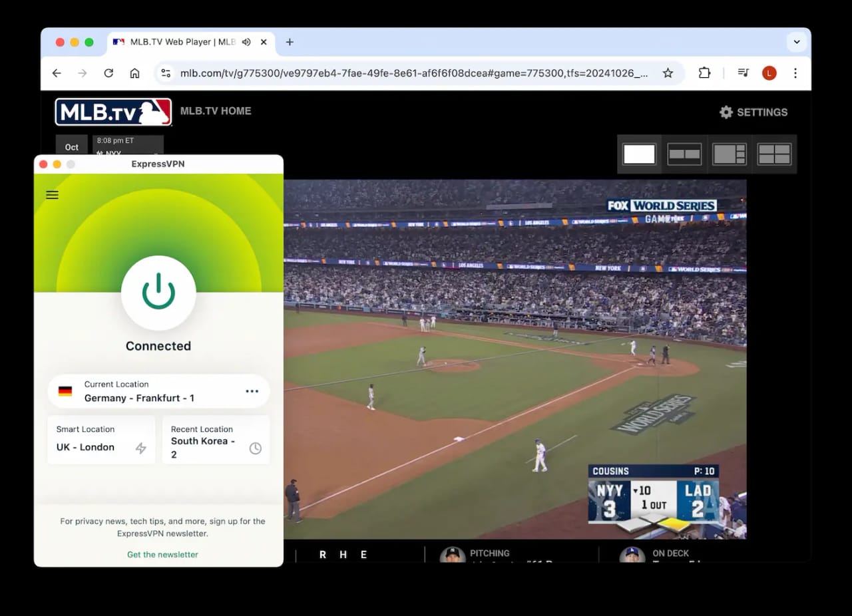This screenshot has width=852, height=616.
Task: View site information icon in address bar
Action: (x=166, y=73)
